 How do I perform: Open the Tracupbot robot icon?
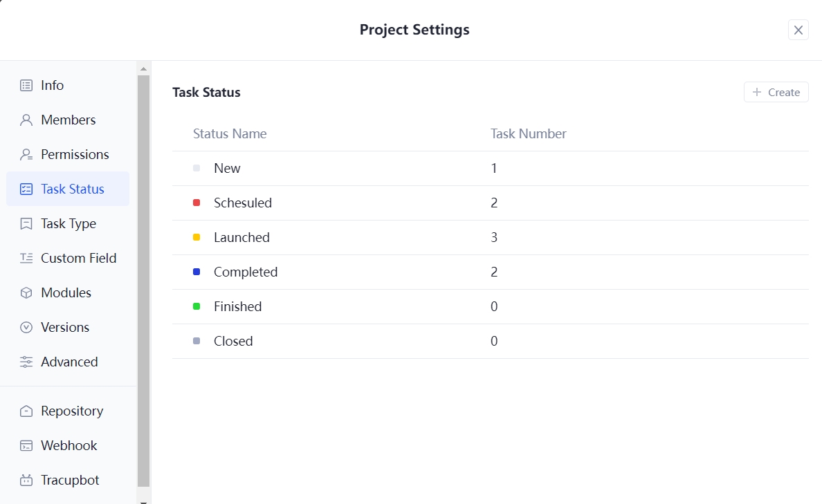tap(26, 480)
